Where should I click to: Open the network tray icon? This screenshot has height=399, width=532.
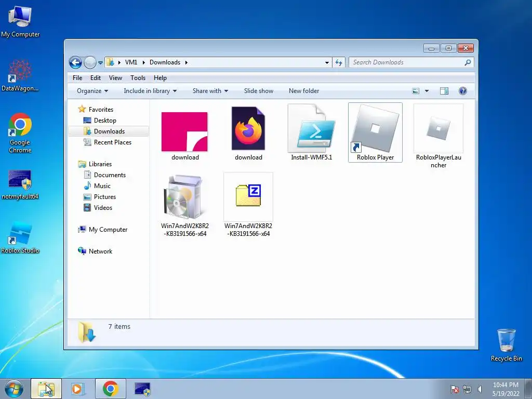[467, 389]
